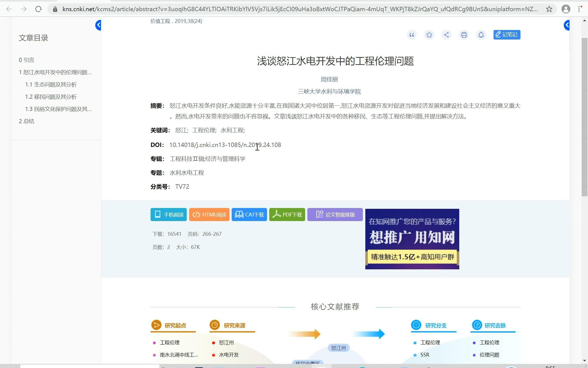The height and width of the screenshot is (368, 588).
Task: Print the article page
Action: 464,35
